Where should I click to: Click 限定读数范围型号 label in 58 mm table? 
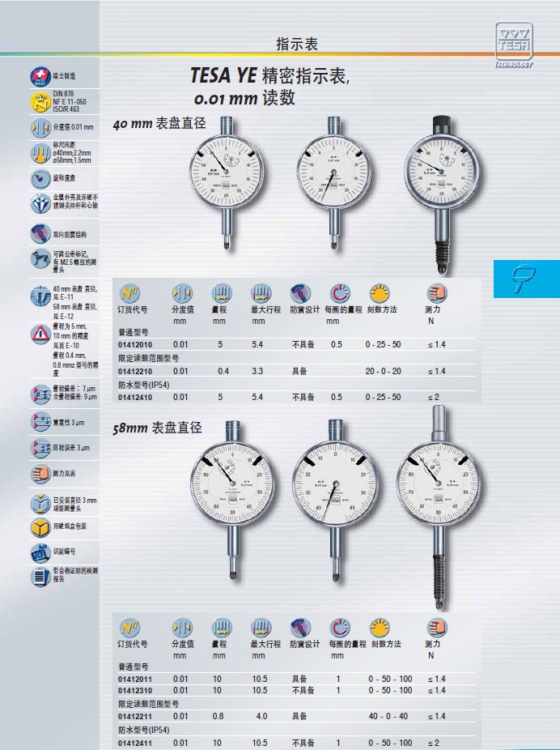point(149,704)
